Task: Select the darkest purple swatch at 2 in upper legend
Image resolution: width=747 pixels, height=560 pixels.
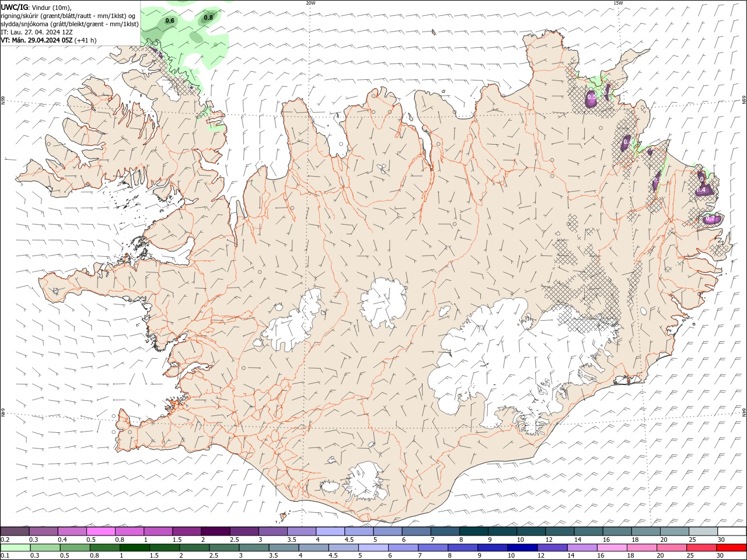Action: tap(215, 531)
